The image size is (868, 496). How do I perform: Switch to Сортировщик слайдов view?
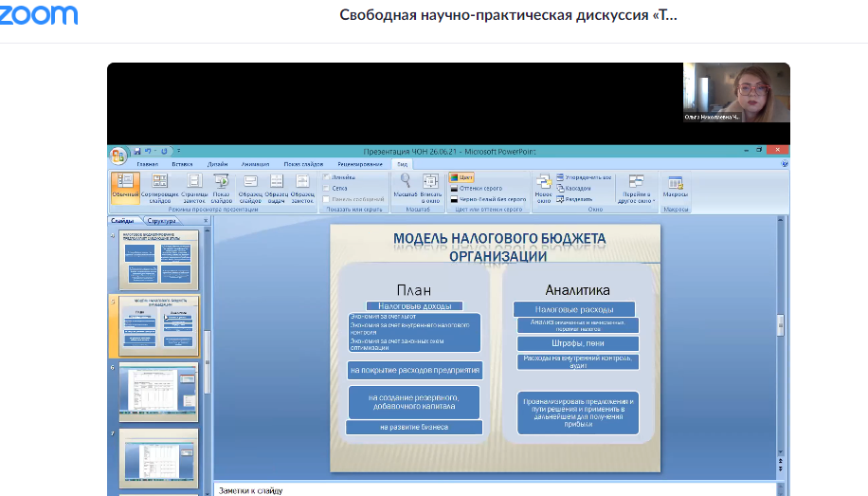(160, 188)
